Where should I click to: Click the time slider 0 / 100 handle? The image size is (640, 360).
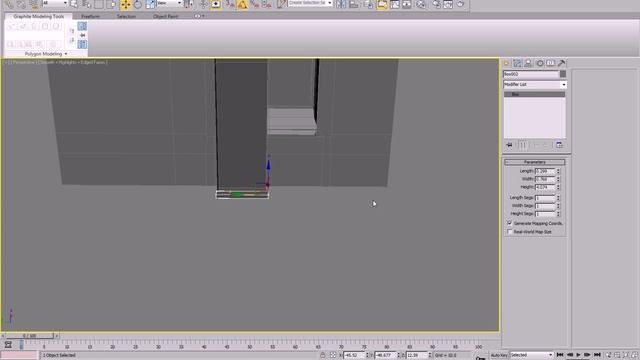(x=29, y=336)
